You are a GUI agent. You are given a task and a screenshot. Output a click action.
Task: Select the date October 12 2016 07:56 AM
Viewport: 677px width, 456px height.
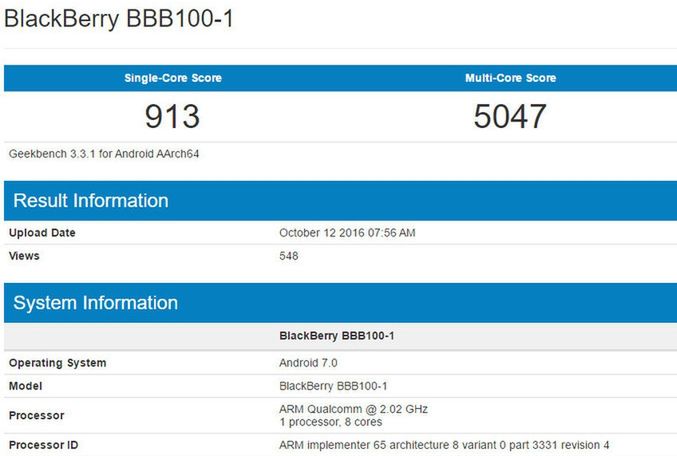(347, 233)
